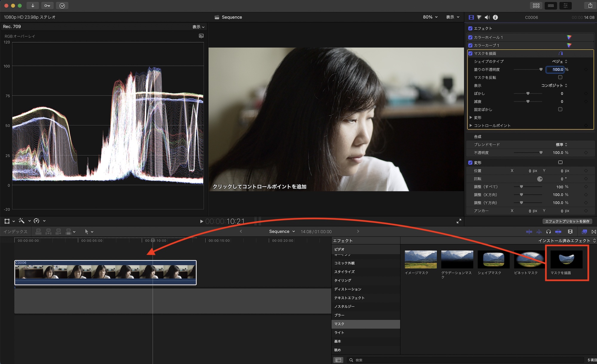
Task: Open the viewer 80% zoom dropdown
Action: point(430,17)
